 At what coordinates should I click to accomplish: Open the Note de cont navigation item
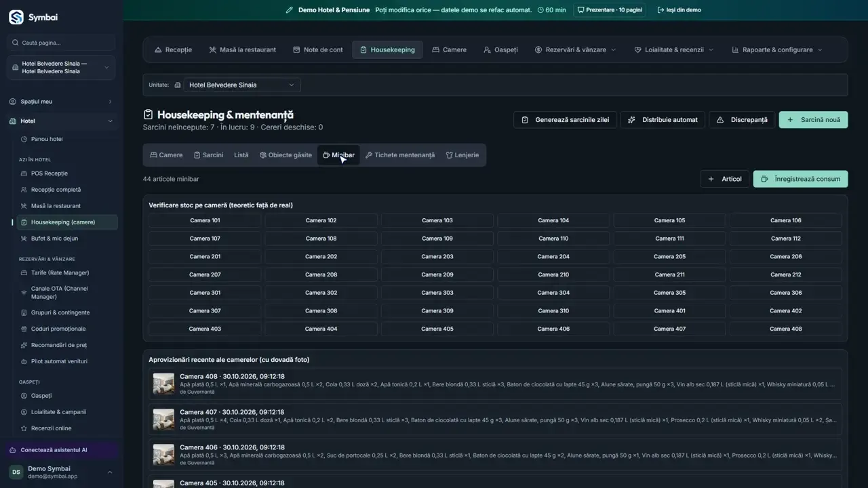pyautogui.click(x=318, y=49)
